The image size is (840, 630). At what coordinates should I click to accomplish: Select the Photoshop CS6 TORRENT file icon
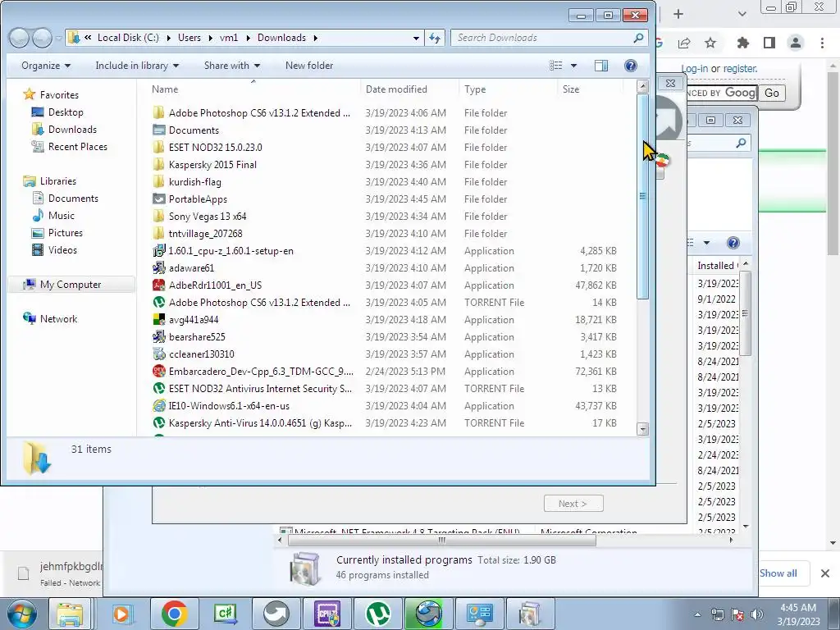(x=158, y=302)
